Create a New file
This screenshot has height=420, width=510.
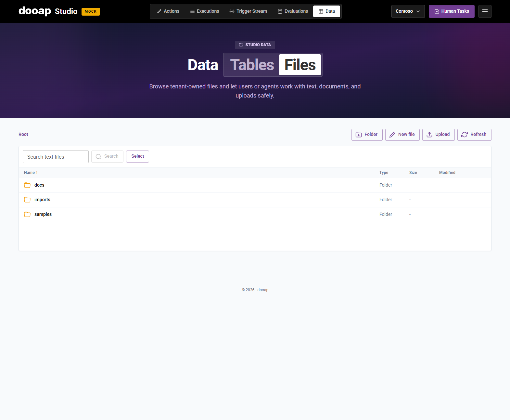(x=402, y=135)
